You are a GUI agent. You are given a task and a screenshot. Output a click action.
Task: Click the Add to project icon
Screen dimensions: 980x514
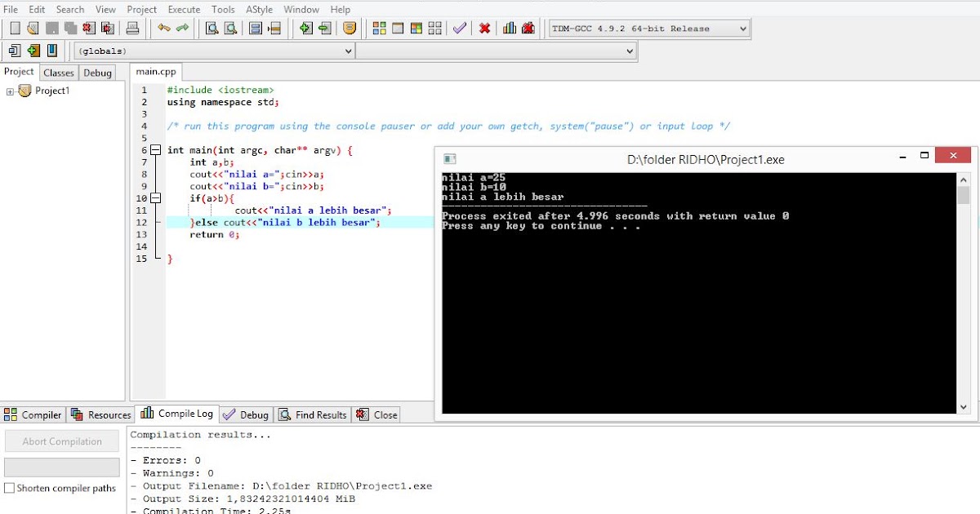click(306, 29)
